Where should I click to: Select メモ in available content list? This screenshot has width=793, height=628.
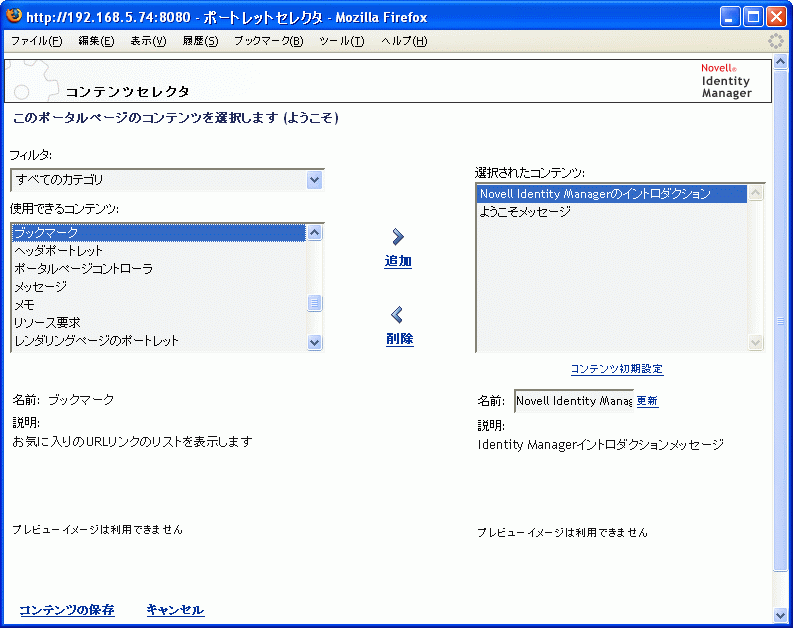click(159, 305)
